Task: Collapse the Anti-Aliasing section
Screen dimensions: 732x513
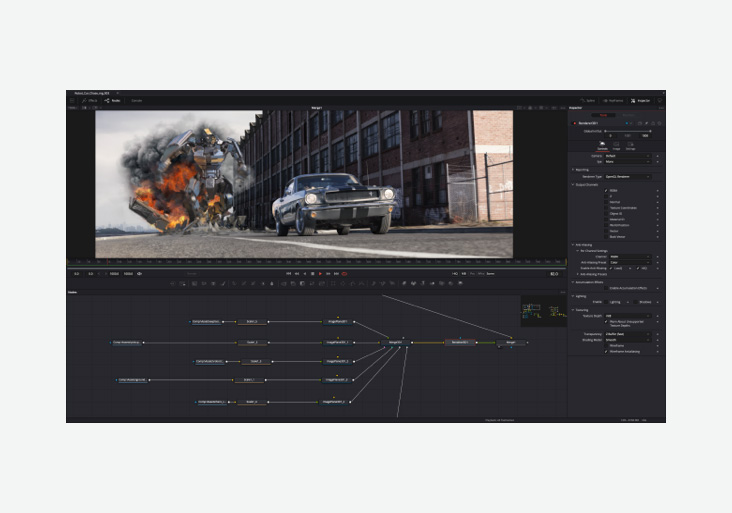Action: (x=572, y=245)
